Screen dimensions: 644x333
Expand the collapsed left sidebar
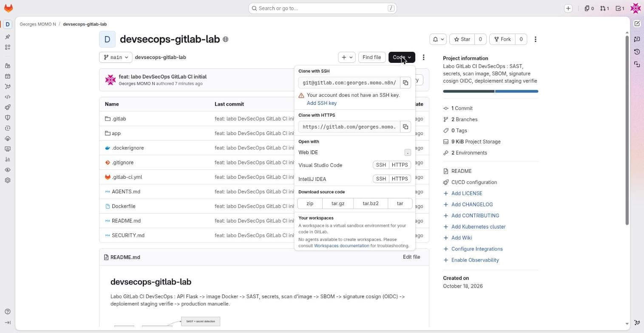[x=7, y=322]
